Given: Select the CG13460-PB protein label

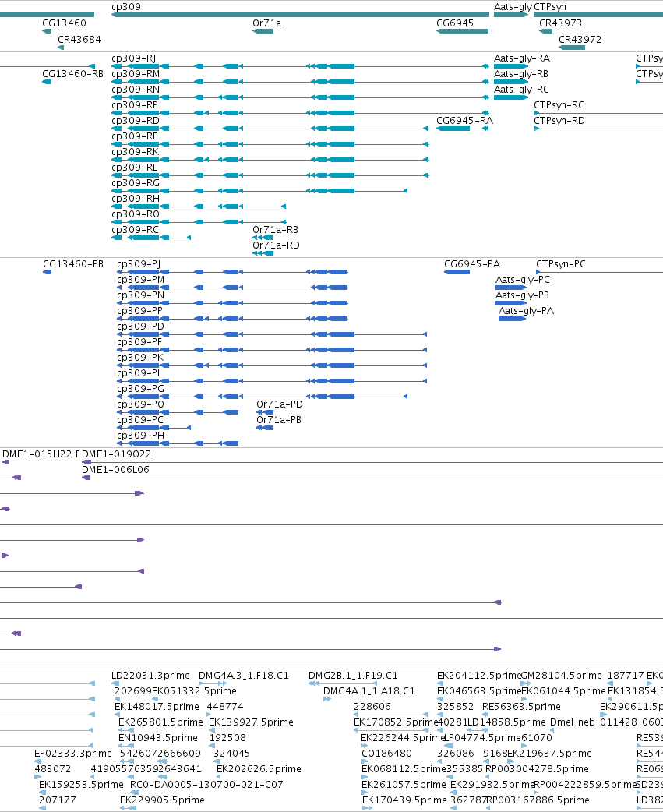Looking at the screenshot, I should [73, 264].
